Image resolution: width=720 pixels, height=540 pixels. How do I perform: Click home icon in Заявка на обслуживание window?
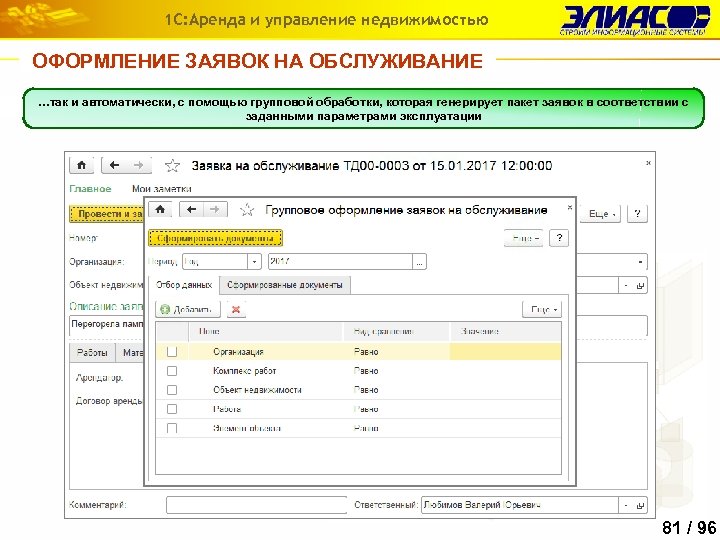[81, 165]
